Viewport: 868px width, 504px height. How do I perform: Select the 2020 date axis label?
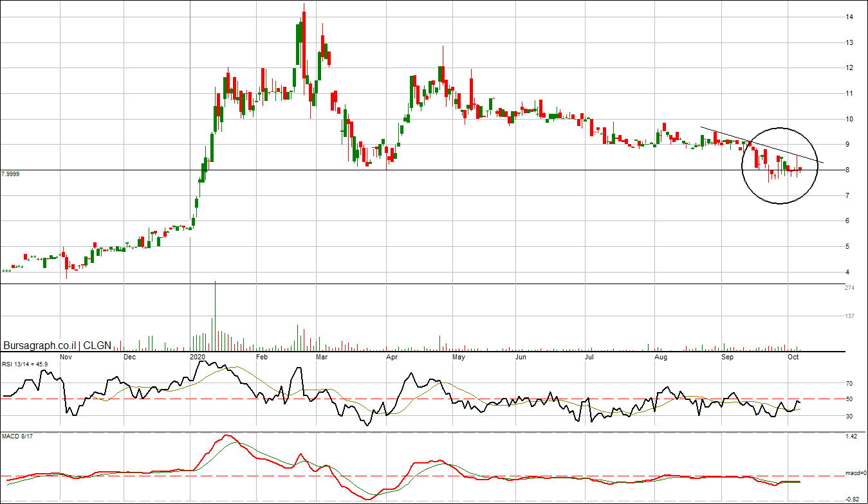point(198,356)
